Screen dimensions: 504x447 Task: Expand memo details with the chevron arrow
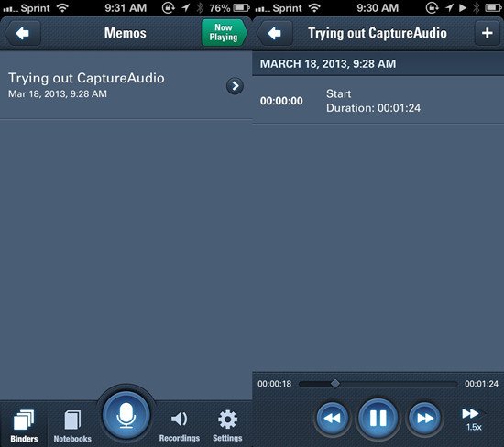tap(235, 86)
